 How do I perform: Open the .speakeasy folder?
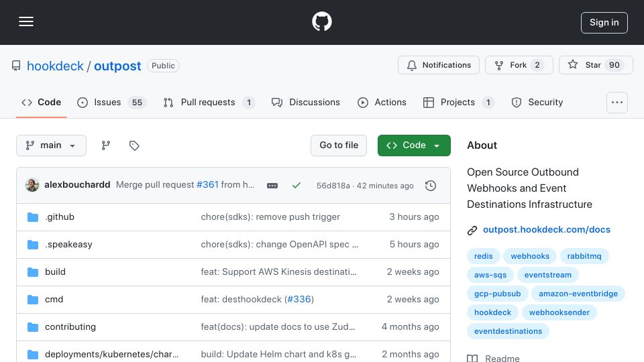68,244
